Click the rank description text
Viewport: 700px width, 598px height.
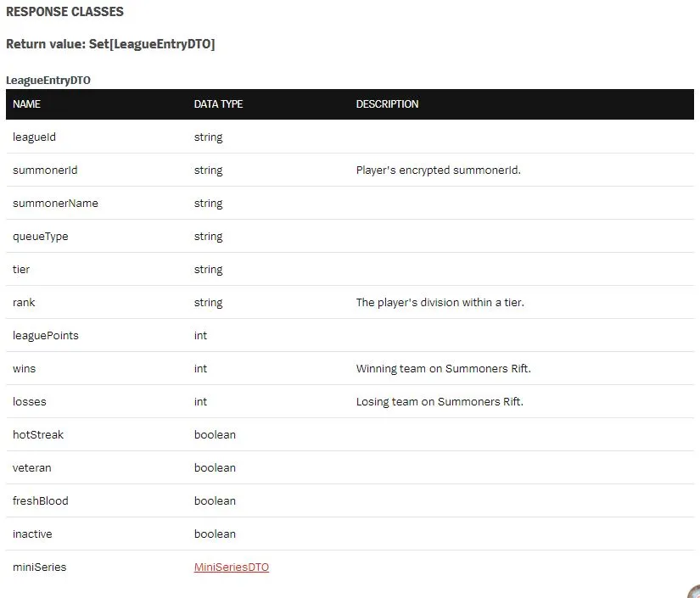tap(440, 302)
